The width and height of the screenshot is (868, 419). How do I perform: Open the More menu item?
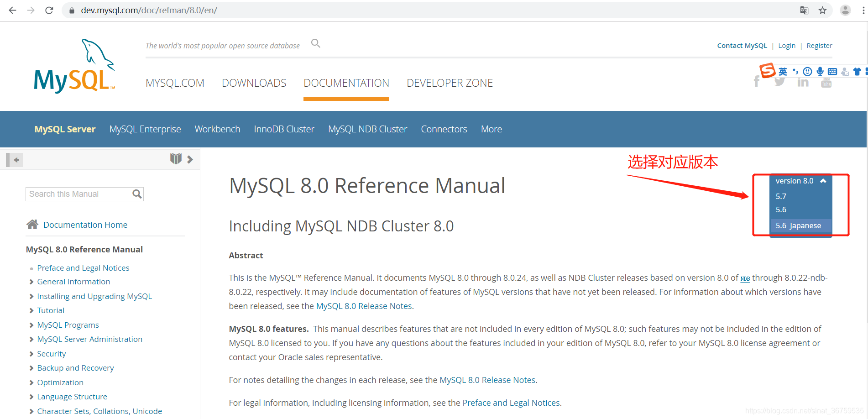click(491, 129)
